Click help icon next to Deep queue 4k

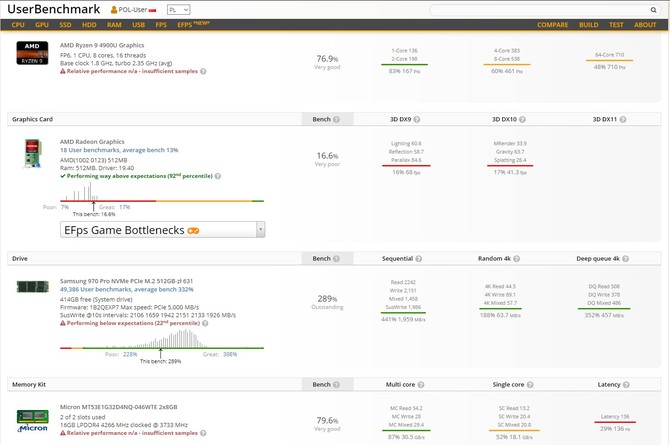click(x=626, y=259)
